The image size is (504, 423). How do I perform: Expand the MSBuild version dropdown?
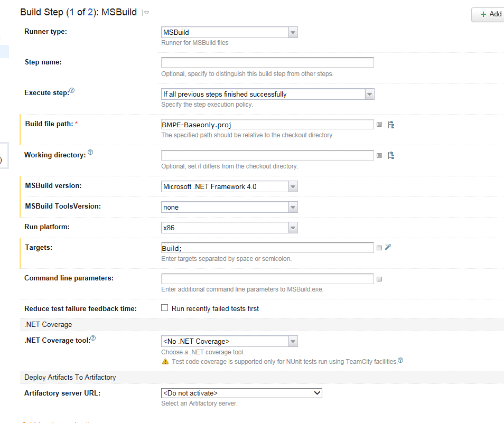coord(293,186)
